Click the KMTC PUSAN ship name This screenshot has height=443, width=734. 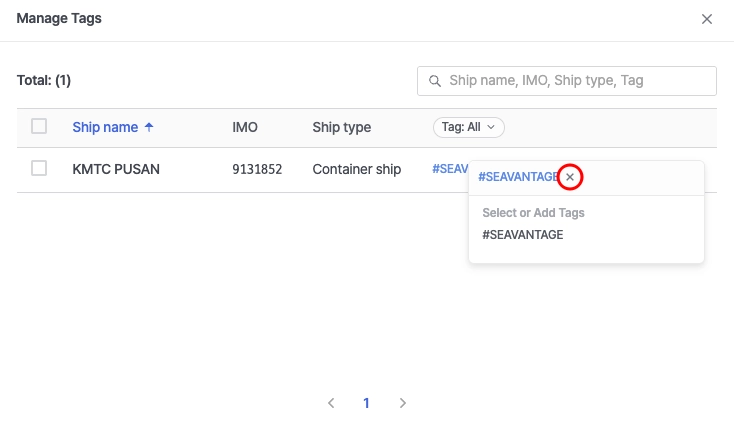pos(116,169)
